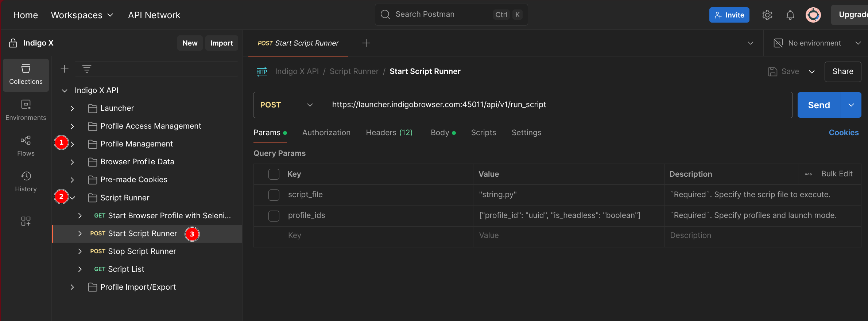
Task: Open the user avatar menu
Action: click(813, 15)
